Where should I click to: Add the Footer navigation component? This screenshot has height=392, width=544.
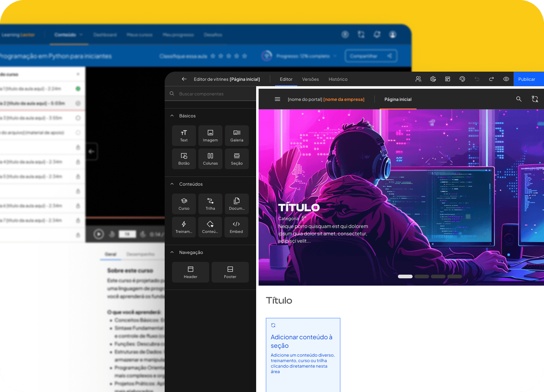click(230, 272)
